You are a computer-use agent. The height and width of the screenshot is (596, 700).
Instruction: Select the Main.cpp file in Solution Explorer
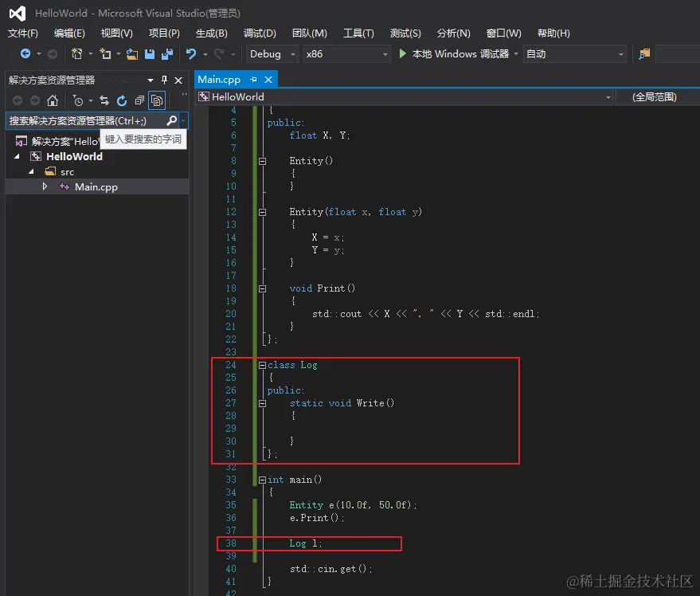pyautogui.click(x=97, y=186)
